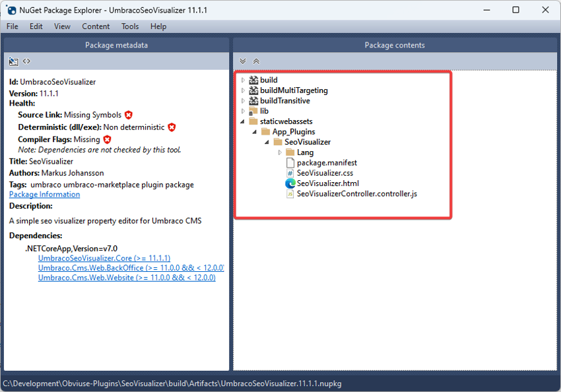Select the staticwebassets folder label
Screen dimensions: 561x392
(286, 121)
